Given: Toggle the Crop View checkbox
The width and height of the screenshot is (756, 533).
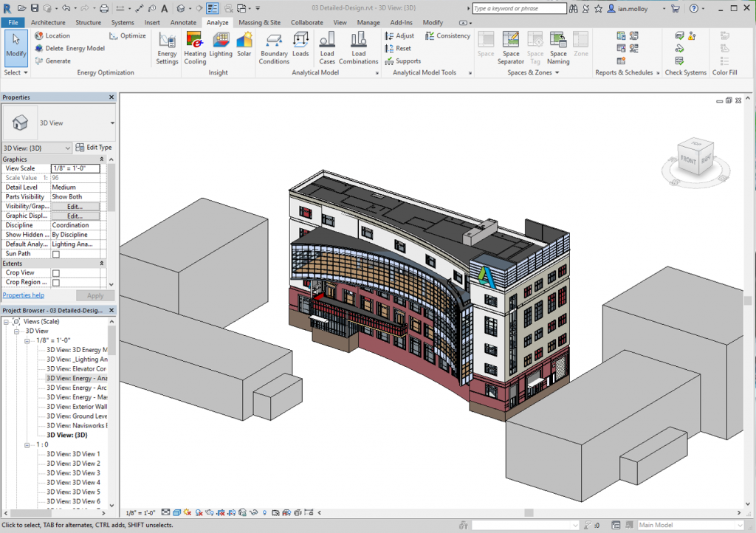Looking at the screenshot, I should (55, 273).
